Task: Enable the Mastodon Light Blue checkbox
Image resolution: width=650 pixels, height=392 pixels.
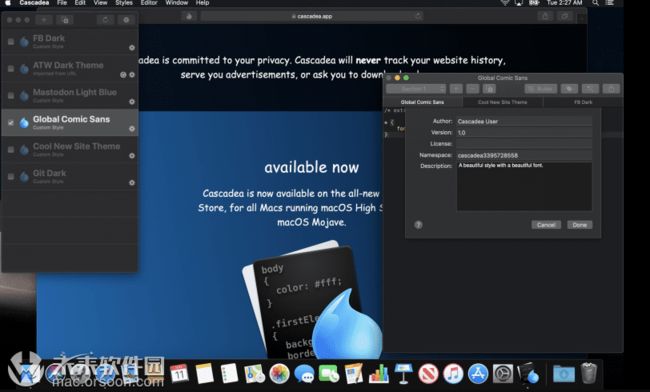Action: click(x=11, y=96)
